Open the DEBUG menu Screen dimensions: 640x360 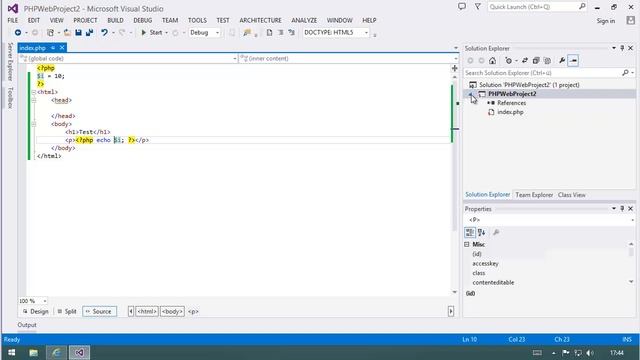coord(142,20)
